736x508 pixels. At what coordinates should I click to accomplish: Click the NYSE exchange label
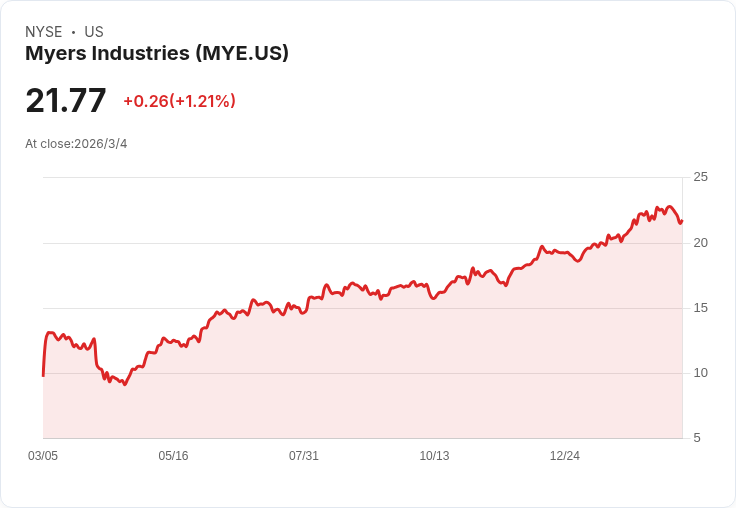[x=43, y=32]
